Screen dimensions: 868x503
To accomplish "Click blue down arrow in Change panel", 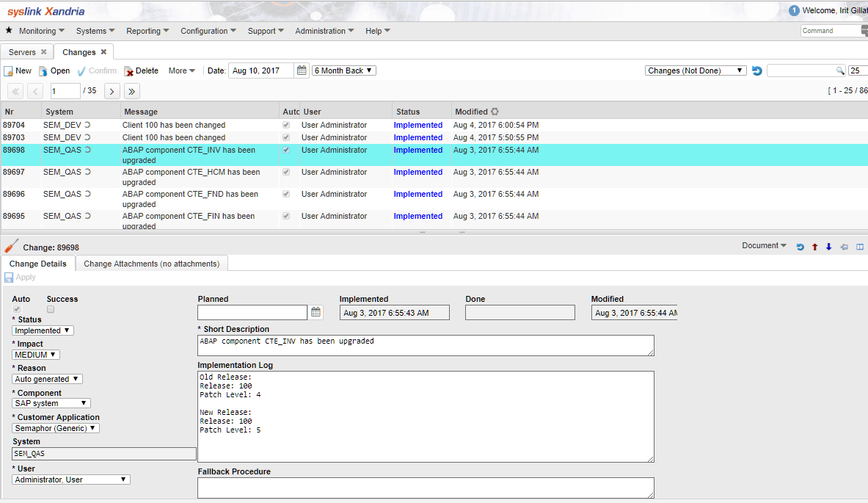I will [828, 247].
